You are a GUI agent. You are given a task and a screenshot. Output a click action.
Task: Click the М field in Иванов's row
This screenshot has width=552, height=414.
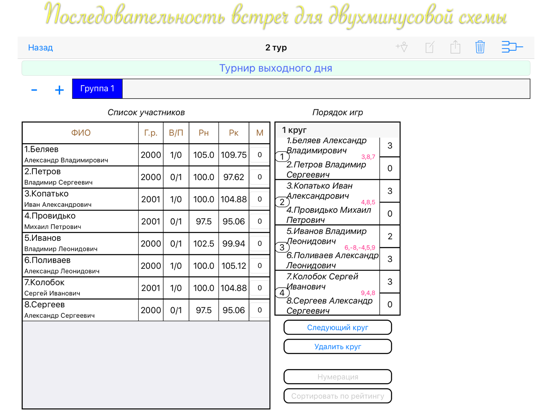point(259,243)
